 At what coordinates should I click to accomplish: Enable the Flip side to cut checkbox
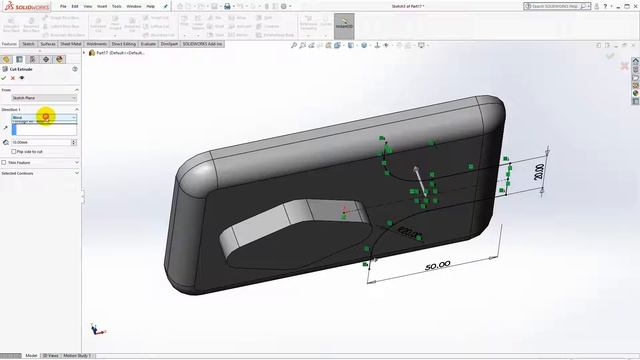(x=14, y=151)
